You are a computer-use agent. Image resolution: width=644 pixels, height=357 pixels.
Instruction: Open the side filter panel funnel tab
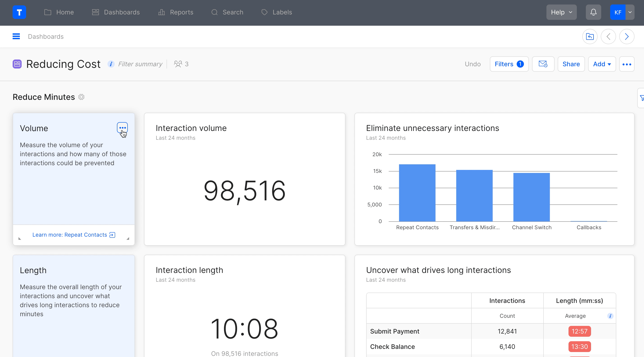(x=642, y=98)
